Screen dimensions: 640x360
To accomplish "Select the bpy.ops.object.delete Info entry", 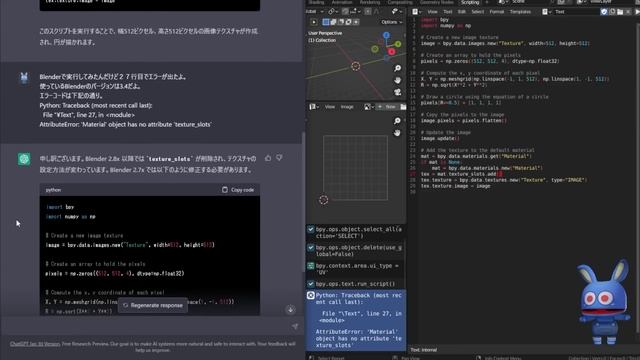I will click(x=356, y=251).
